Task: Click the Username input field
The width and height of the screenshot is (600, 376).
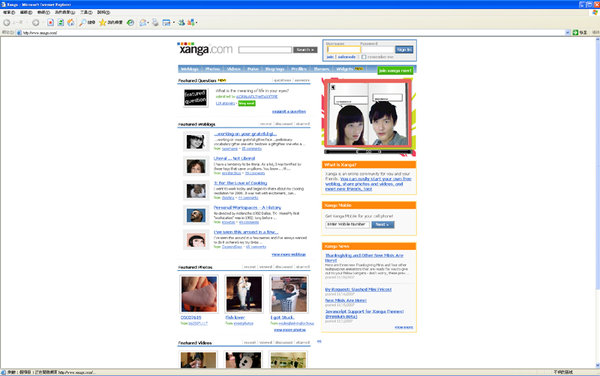Action: point(344,50)
